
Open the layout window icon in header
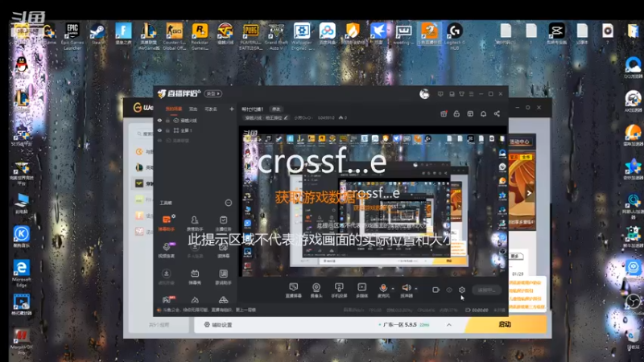pos(470,113)
